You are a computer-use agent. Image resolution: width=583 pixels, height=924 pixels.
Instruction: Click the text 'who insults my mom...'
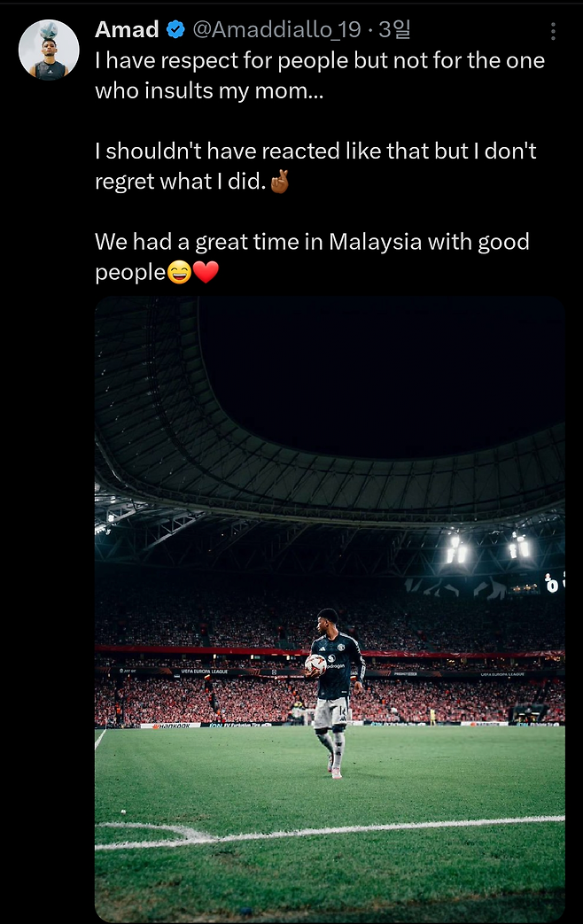tap(209, 90)
